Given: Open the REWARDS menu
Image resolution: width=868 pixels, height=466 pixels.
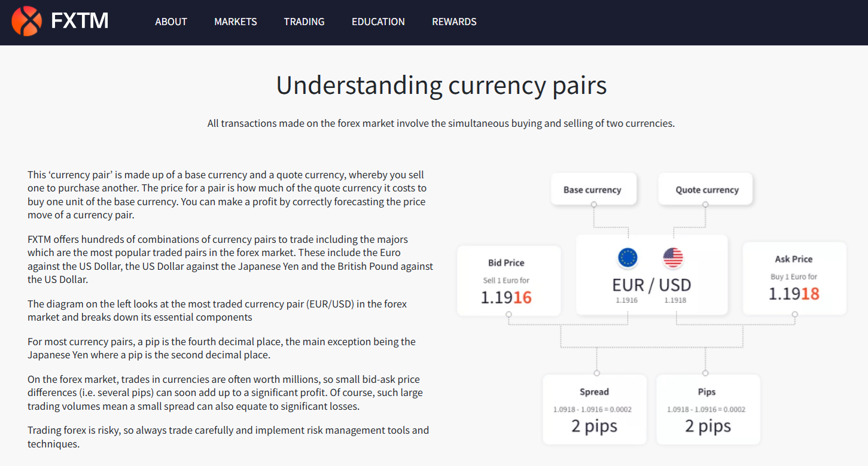Looking at the screenshot, I should point(454,22).
